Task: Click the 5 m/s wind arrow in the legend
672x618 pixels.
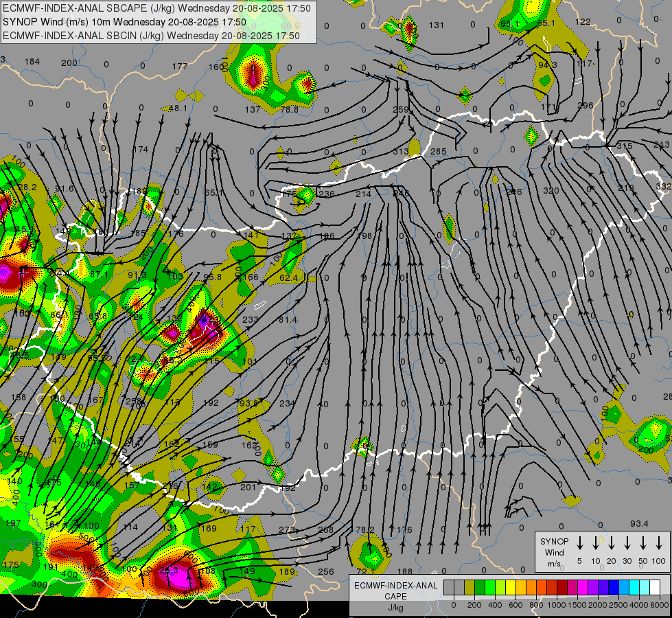Action: [579, 542]
